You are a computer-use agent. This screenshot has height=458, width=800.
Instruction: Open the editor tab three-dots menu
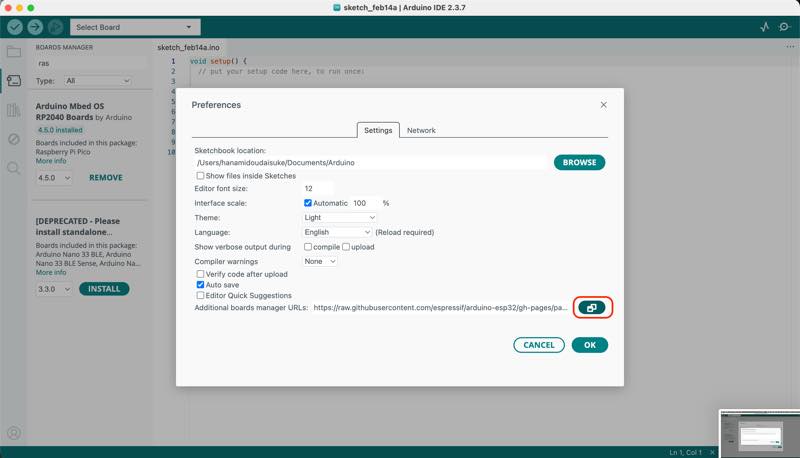point(790,47)
